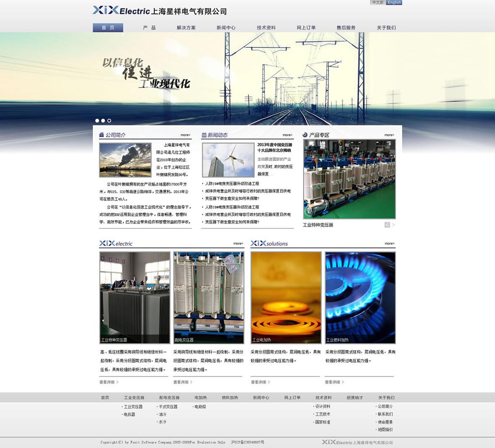Go to 售后服务 in the top navigation
This screenshot has height=448, width=495.
(346, 28)
